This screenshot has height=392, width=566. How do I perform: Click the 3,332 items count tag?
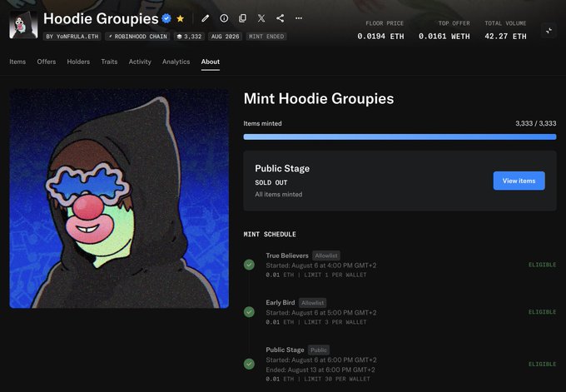pos(190,37)
